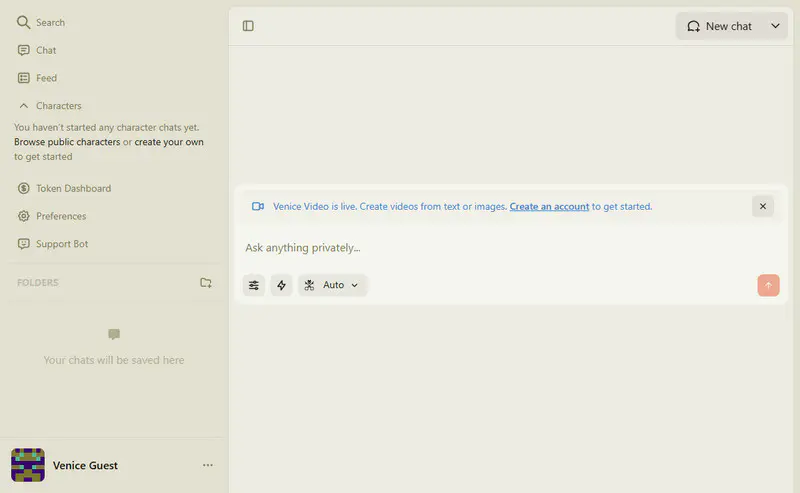Open the Chat section in sidebar
The height and width of the screenshot is (493, 800).
[x=45, y=50]
